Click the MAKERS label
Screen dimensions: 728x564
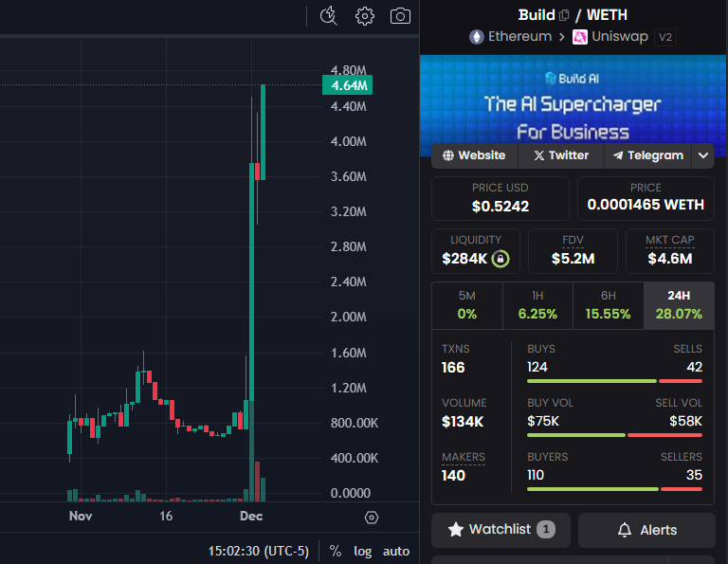[x=464, y=457]
